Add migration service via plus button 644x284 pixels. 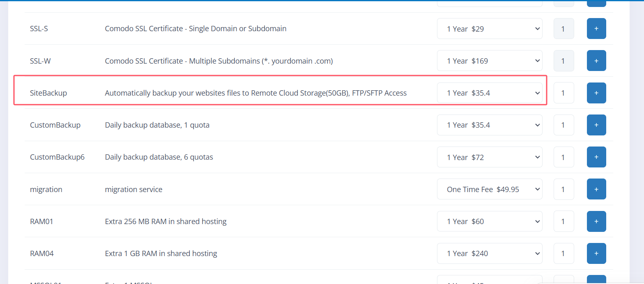(x=596, y=189)
